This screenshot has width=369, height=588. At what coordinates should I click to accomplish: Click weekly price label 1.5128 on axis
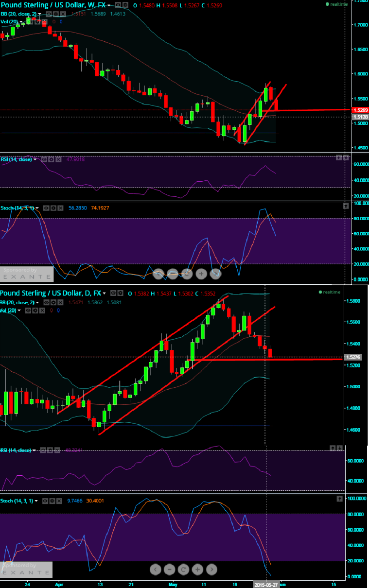coord(359,117)
